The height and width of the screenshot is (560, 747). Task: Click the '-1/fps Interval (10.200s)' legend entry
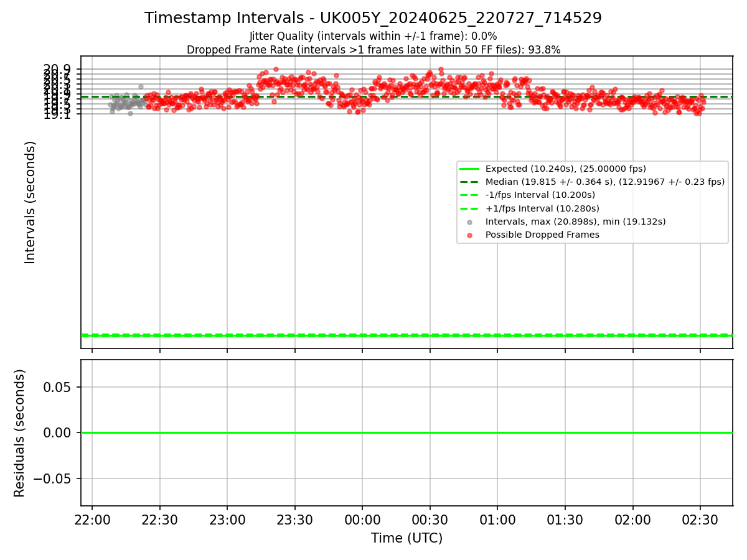pyautogui.click(x=540, y=195)
